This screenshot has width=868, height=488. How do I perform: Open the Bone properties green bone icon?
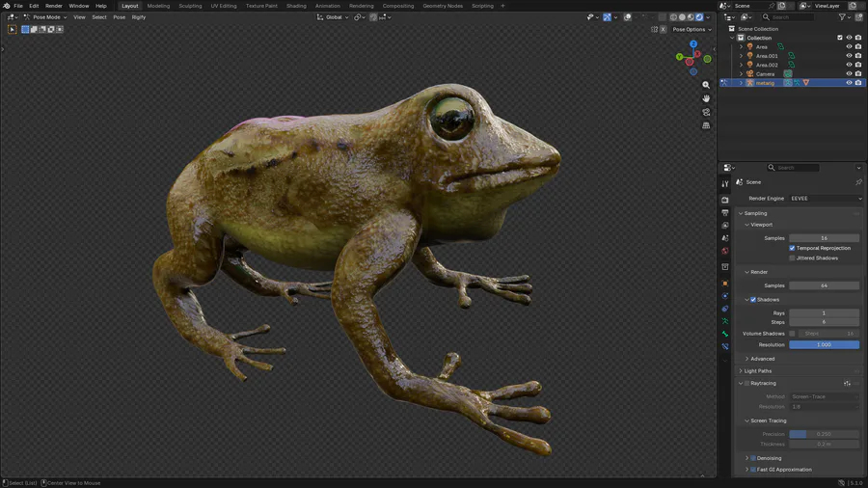(725, 335)
